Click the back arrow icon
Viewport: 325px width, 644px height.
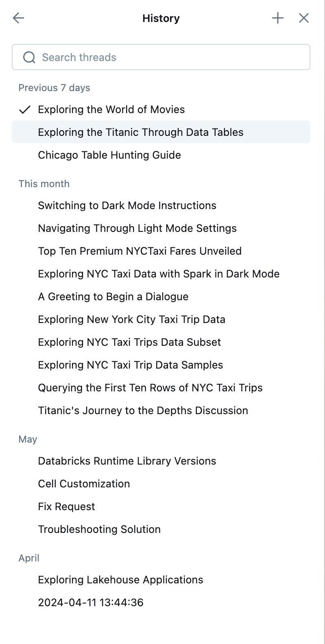pos(19,18)
